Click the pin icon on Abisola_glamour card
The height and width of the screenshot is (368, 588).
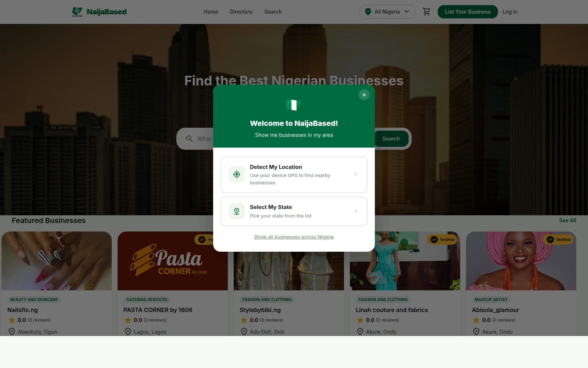click(x=476, y=332)
